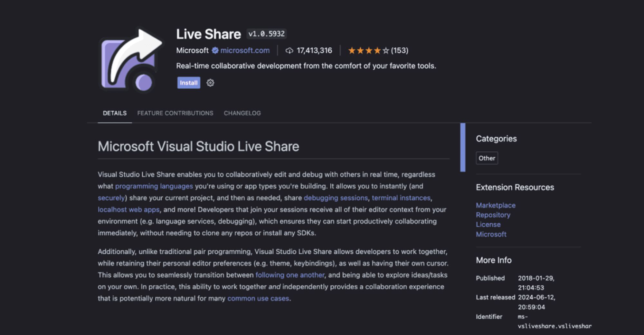The height and width of the screenshot is (335, 644).
Task: Open the manage gear icon next to Install
Action: (210, 83)
